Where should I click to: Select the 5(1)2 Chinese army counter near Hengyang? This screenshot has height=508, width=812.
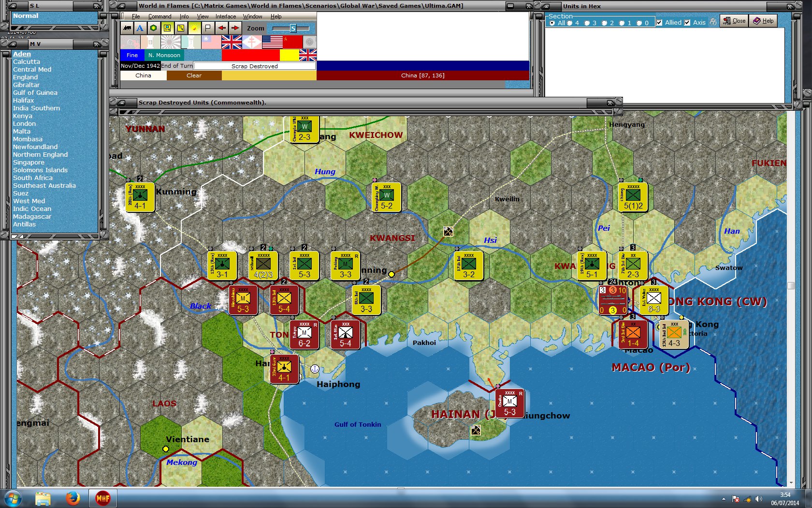(x=633, y=197)
